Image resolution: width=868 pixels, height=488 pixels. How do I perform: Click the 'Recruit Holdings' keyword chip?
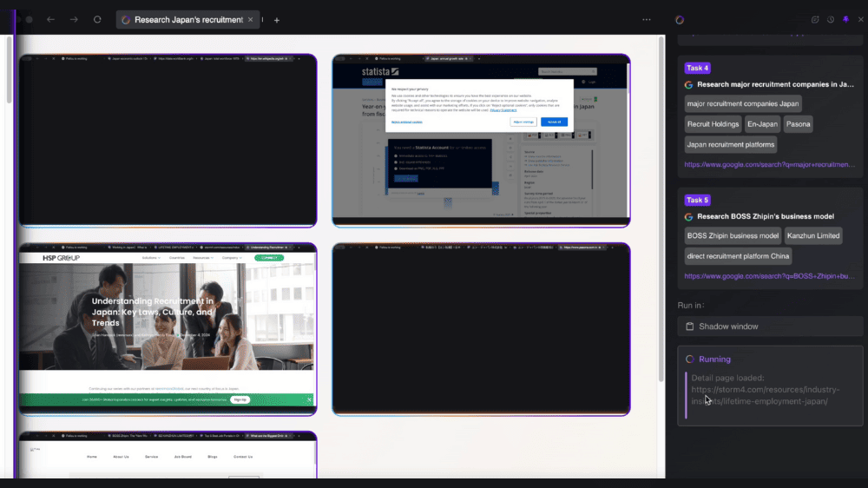tap(713, 124)
